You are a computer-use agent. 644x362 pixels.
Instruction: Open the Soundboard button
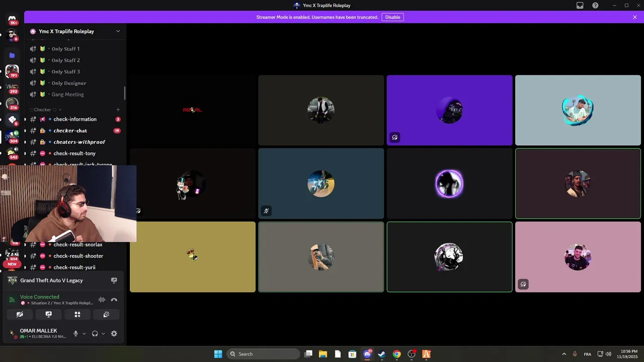(106, 314)
